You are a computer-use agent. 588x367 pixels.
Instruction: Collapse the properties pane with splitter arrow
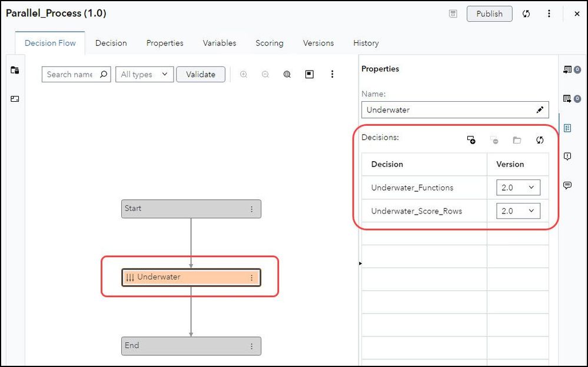[360, 263]
